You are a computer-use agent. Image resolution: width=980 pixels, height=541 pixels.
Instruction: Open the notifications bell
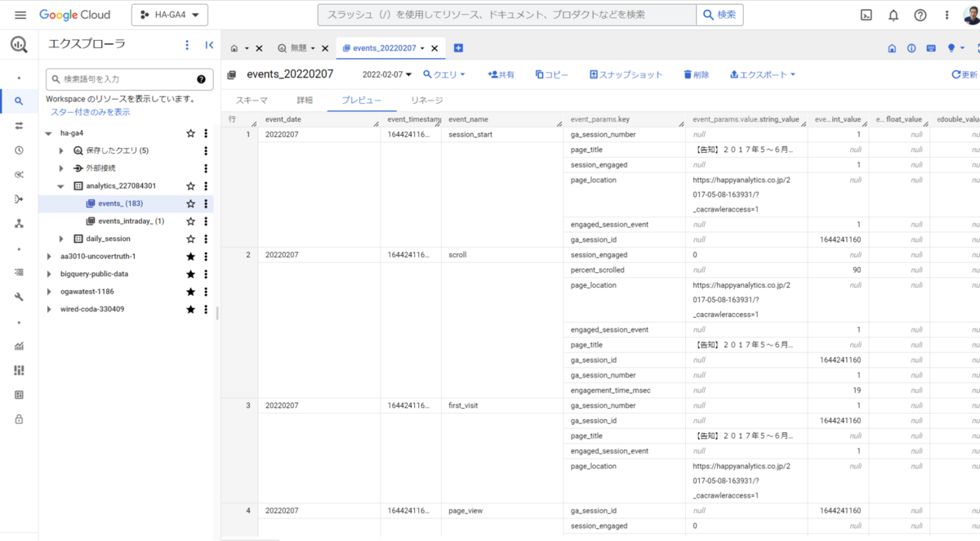pos(893,15)
